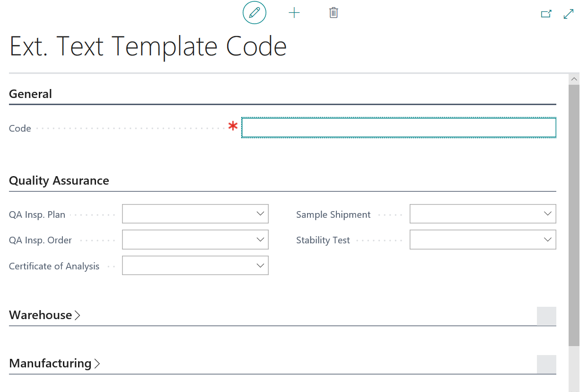Expand the Warehouse section
Screen dimensions: 588x392
click(45, 315)
